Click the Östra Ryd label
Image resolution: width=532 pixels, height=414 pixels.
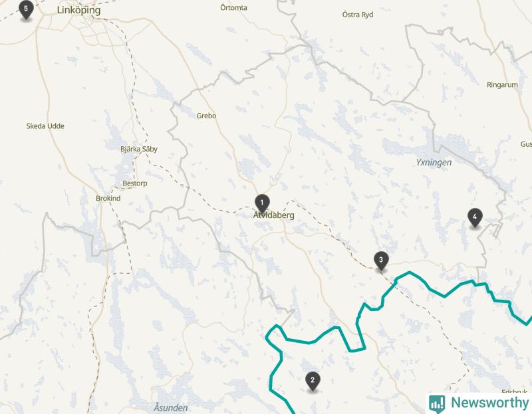click(358, 15)
